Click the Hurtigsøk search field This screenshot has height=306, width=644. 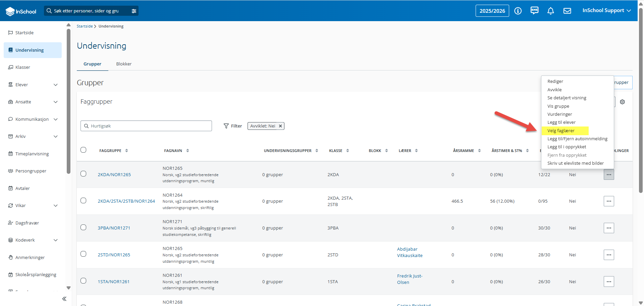coord(146,126)
